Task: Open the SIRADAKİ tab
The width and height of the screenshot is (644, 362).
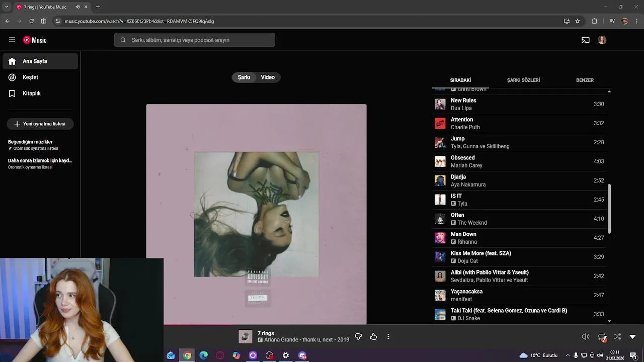Action: pyautogui.click(x=460, y=80)
